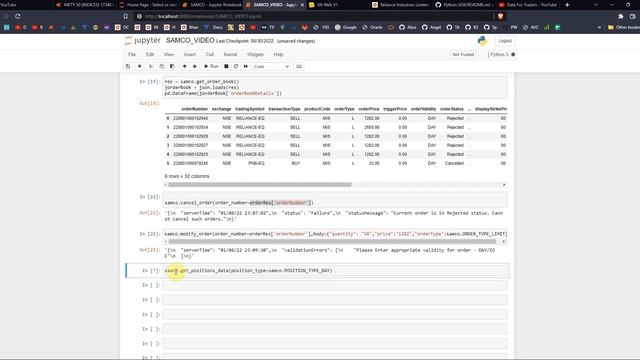Viewport: 640px width, 360px height.
Task: Open the Oracle bookmark
Action: pos(372,27)
